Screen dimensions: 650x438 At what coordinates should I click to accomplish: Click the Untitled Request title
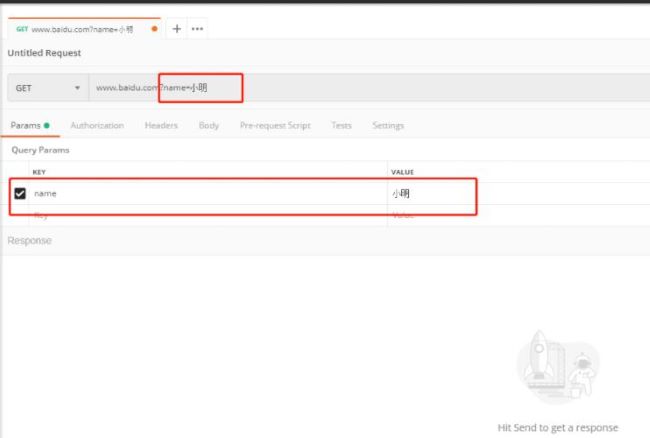pyautogui.click(x=44, y=53)
